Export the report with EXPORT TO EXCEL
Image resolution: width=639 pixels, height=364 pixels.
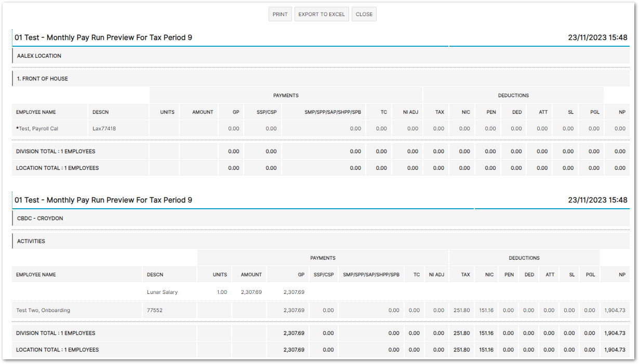pos(322,14)
